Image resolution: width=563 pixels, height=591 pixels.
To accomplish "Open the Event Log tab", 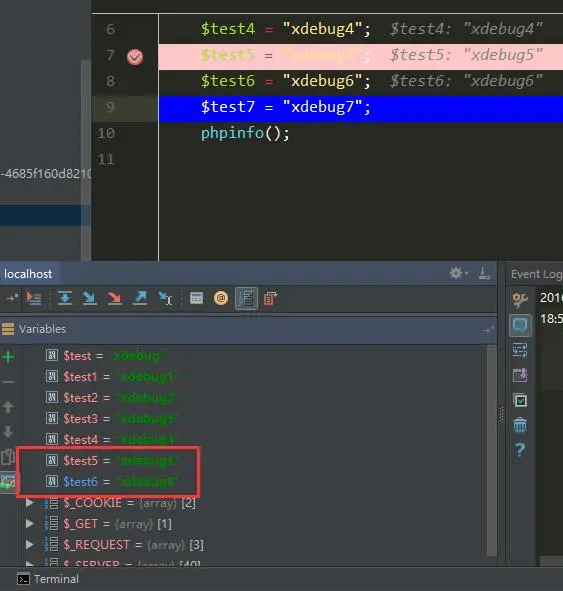I will coord(536,274).
